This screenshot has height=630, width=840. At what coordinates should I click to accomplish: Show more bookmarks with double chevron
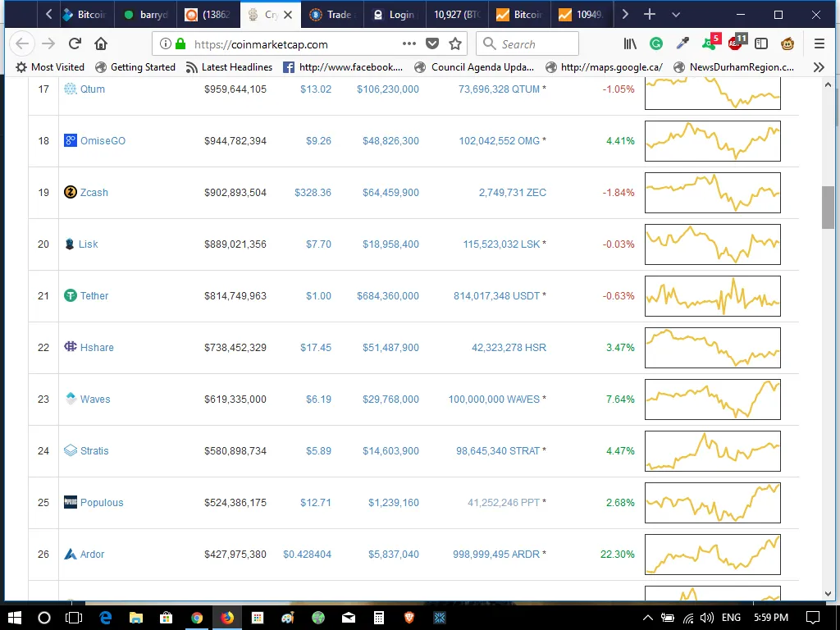coord(819,67)
